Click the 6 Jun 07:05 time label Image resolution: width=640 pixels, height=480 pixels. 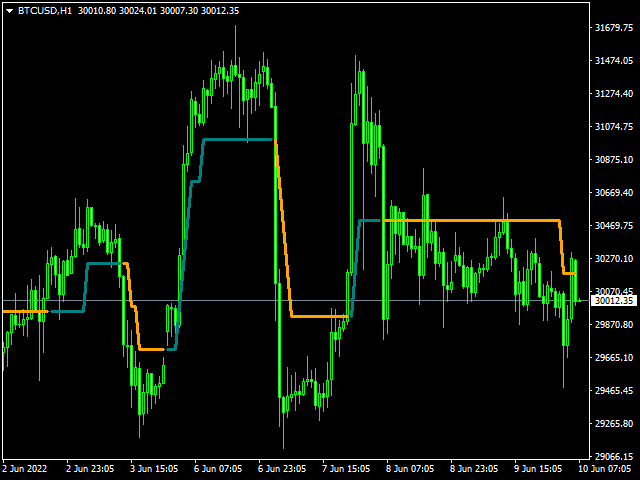(218, 469)
